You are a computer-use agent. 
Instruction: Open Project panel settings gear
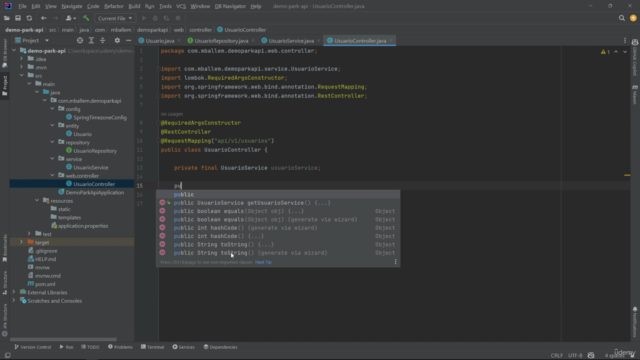117,40
